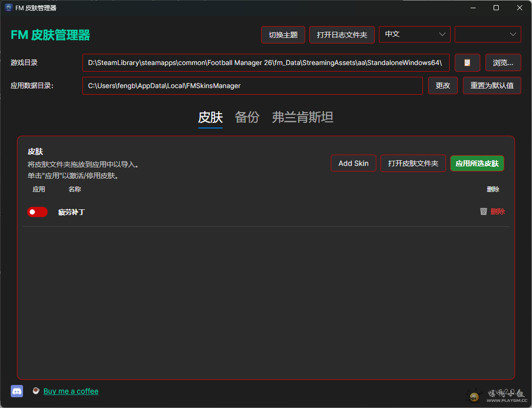Open the 弗兰肯斯坦 tab
The image size is (532, 408).
(x=303, y=118)
